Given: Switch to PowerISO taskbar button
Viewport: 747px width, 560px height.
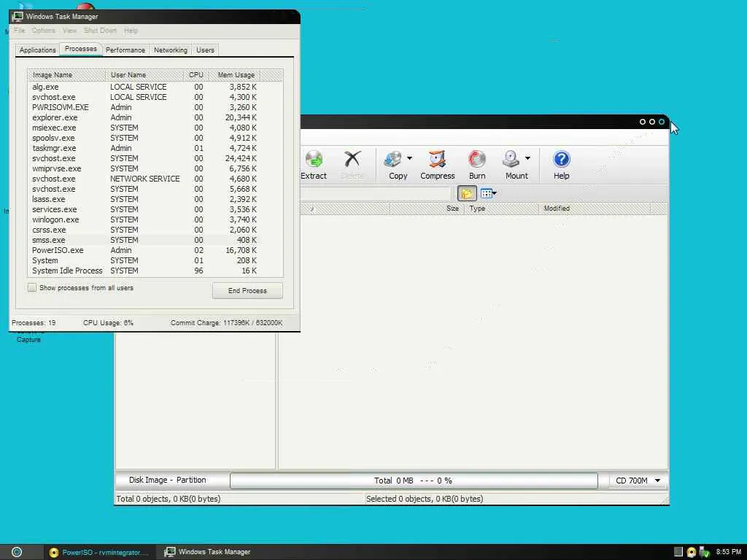Looking at the screenshot, I should (x=99, y=553).
